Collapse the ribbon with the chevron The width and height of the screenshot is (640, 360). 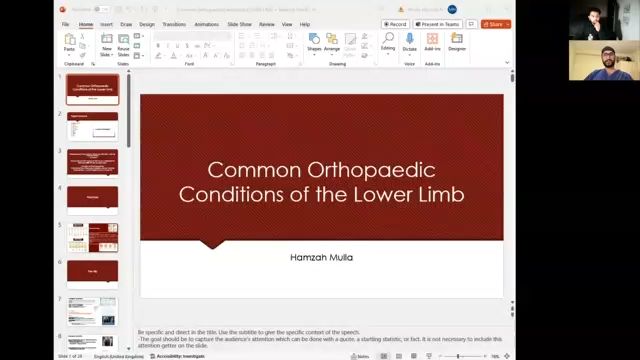(x=507, y=62)
